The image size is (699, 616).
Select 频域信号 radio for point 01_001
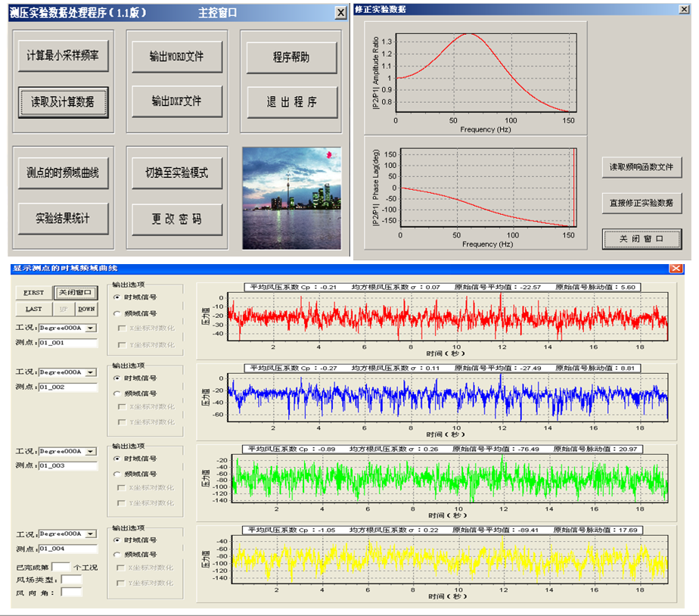point(116,313)
